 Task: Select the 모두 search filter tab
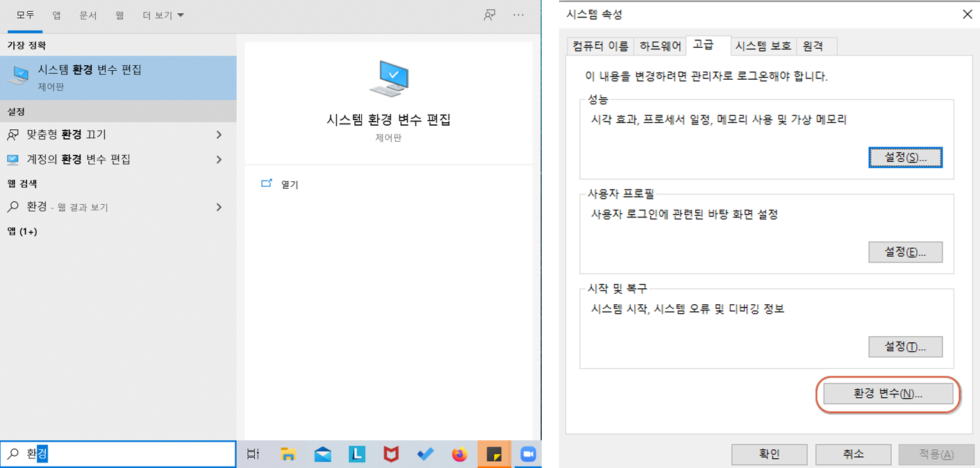tap(26, 15)
